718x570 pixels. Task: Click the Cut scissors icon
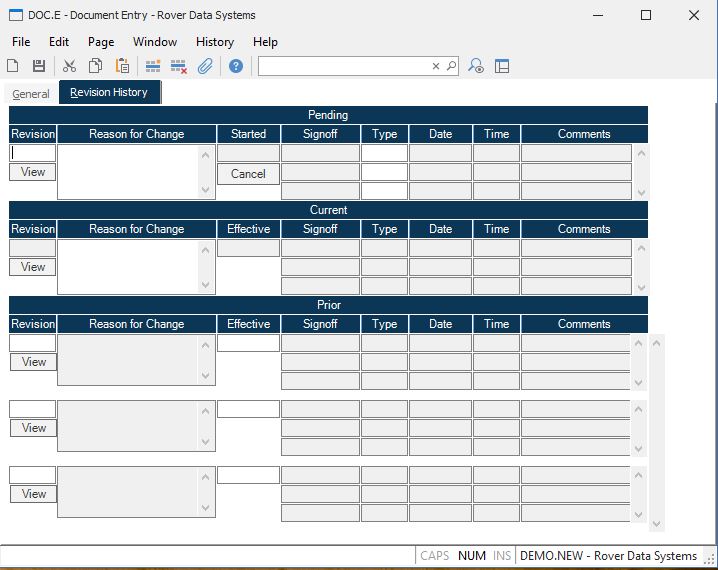pos(69,66)
